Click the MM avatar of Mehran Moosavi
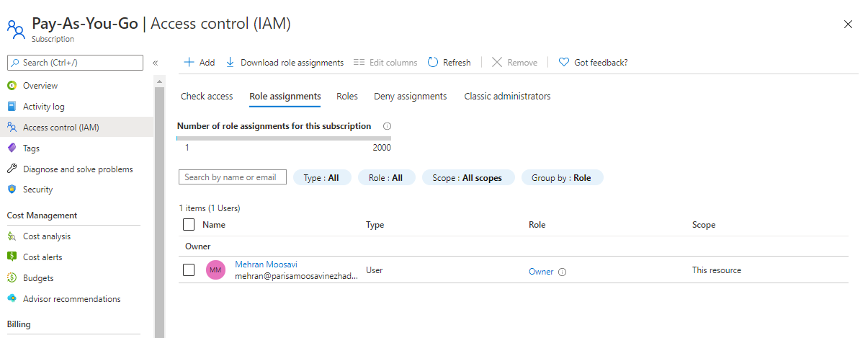This screenshot has width=868, height=338. pyautogui.click(x=215, y=270)
